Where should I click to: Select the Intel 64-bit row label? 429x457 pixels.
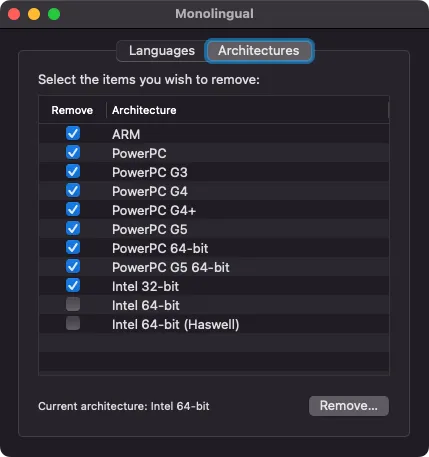146,305
